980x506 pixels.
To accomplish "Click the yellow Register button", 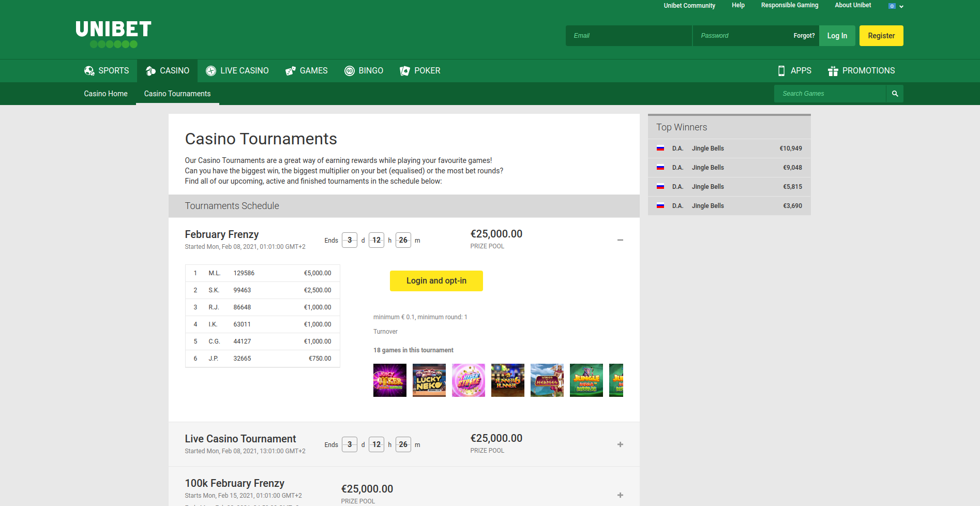I will 881,36.
